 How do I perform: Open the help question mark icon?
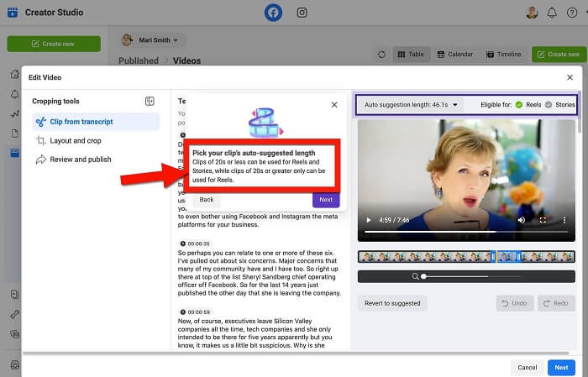click(571, 13)
